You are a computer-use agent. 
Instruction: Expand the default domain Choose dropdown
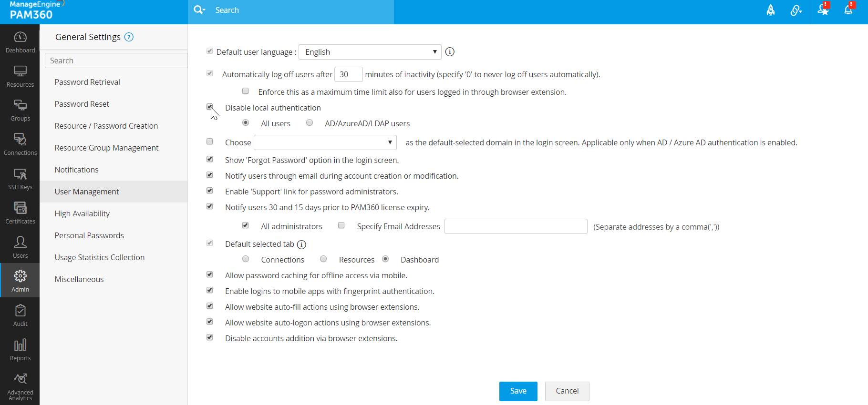click(x=325, y=142)
